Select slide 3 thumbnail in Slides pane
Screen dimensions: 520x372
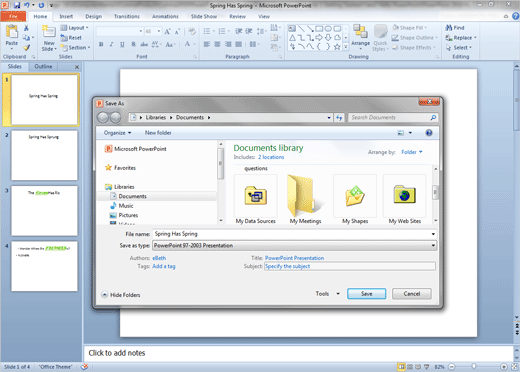(44, 211)
